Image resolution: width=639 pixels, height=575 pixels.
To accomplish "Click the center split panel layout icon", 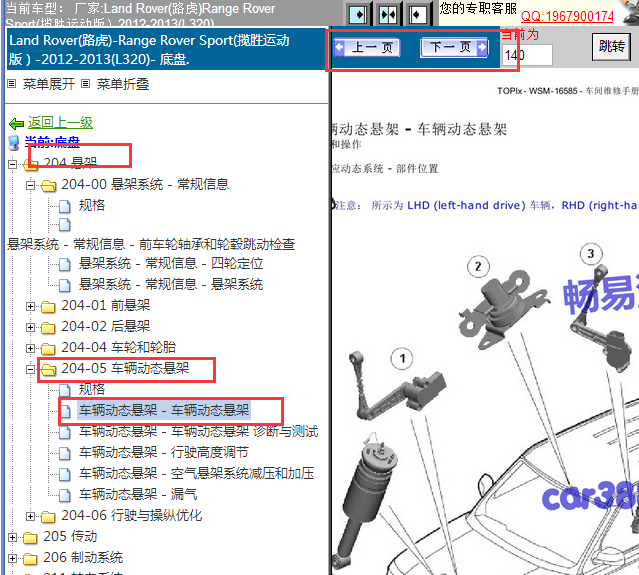I will pos(388,15).
